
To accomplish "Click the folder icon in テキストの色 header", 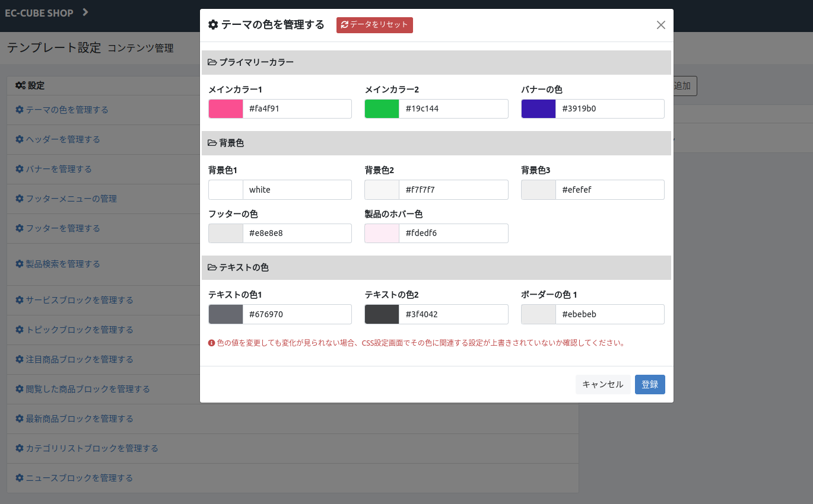I will 212,267.
